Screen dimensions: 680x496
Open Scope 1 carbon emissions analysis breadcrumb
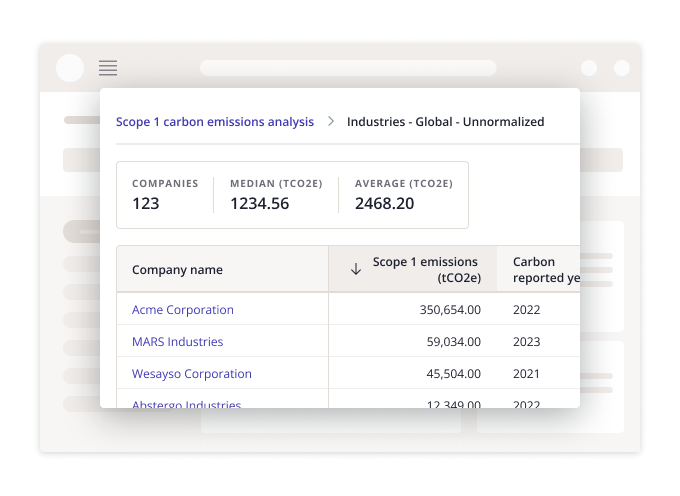point(215,122)
